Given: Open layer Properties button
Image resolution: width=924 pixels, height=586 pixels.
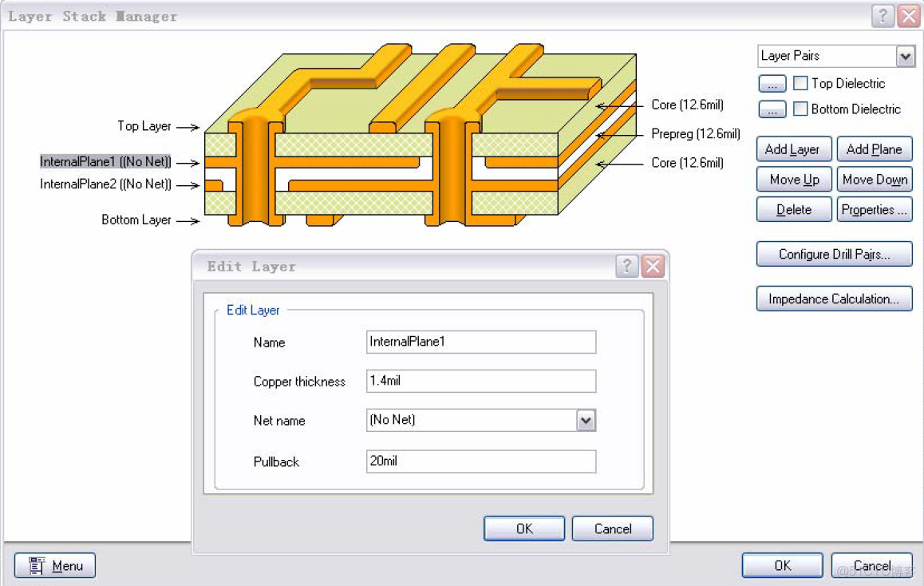Looking at the screenshot, I should coord(875,209).
